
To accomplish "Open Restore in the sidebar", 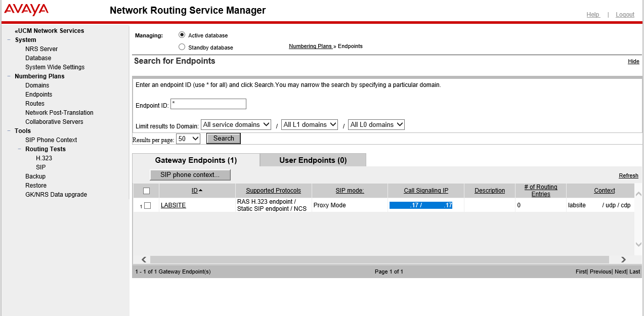I will pos(36,186).
